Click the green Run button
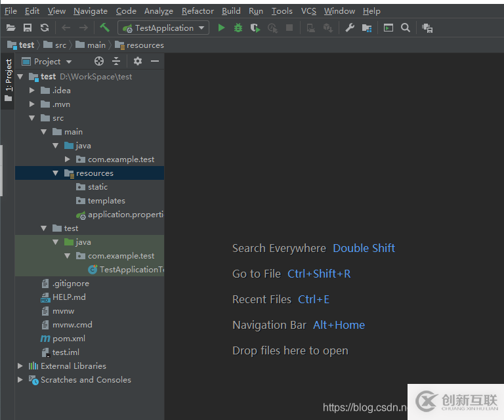The image size is (504, 420). (221, 28)
